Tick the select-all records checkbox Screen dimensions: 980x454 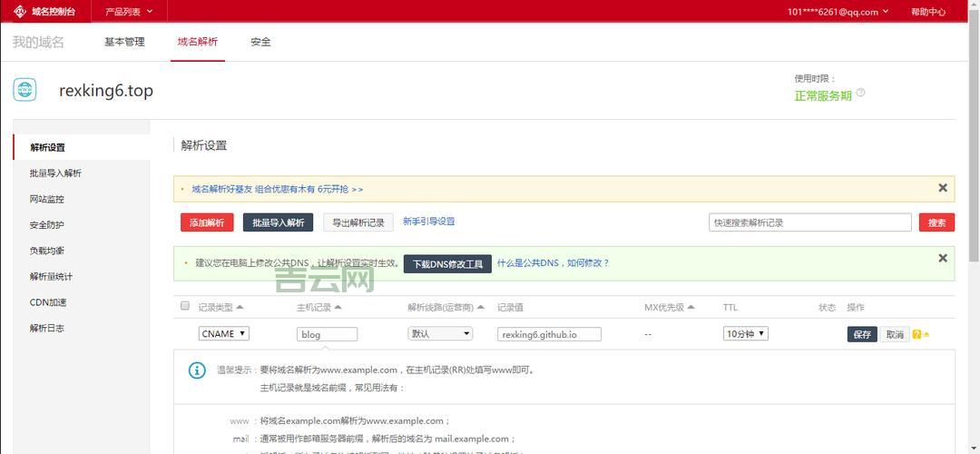pyautogui.click(x=184, y=306)
